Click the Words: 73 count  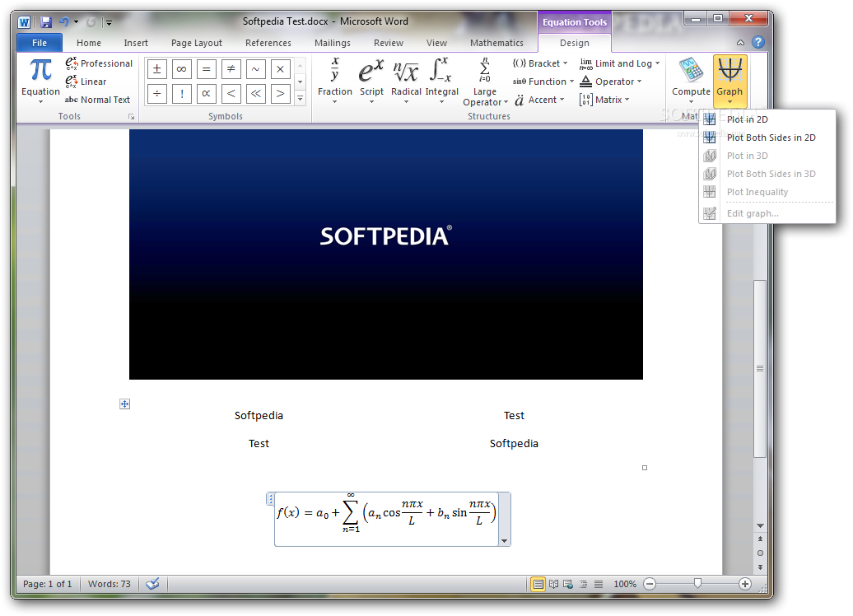coord(110,584)
